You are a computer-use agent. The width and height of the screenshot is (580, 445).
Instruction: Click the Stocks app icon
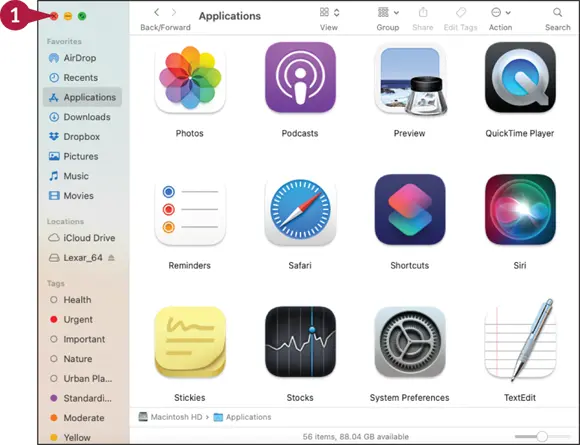coord(300,342)
